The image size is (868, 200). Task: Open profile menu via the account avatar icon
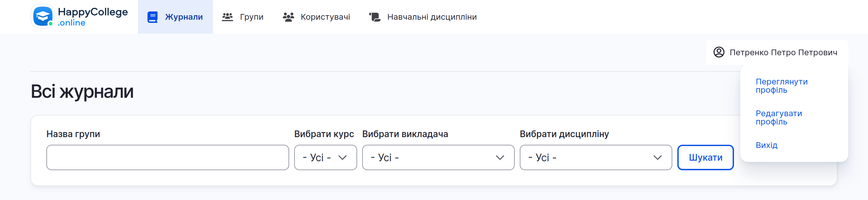click(x=720, y=52)
